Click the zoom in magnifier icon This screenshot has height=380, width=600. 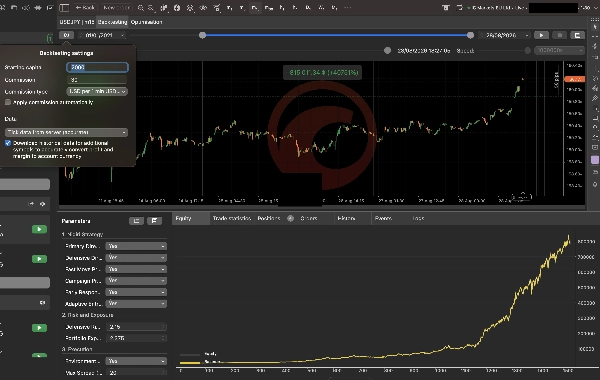(x=140, y=8)
